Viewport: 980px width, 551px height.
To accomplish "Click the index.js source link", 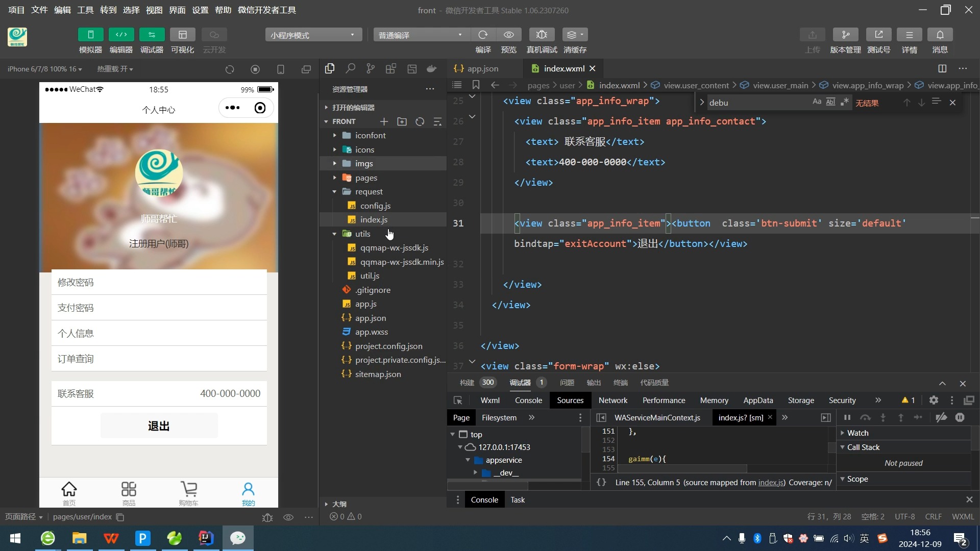I will [771, 482].
